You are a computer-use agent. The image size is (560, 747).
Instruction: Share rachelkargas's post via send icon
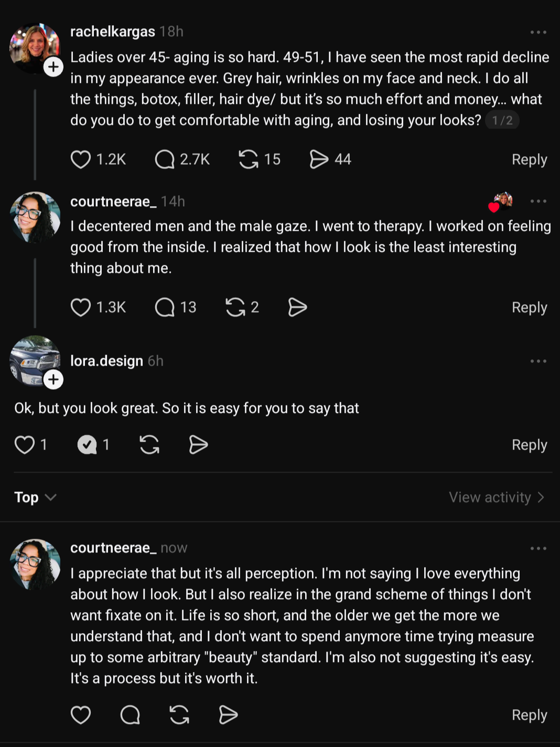point(319,159)
